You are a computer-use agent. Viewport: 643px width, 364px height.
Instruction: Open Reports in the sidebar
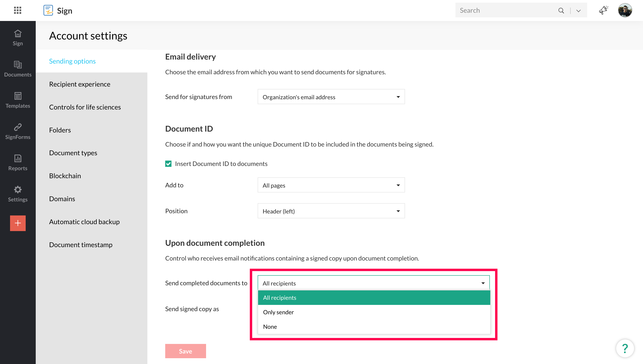click(17, 163)
